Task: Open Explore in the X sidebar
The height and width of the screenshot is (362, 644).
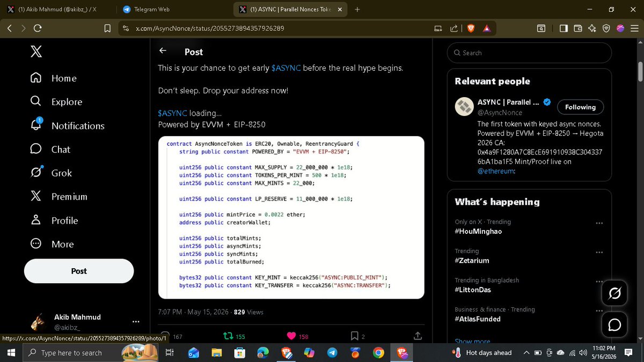Action: [56, 102]
